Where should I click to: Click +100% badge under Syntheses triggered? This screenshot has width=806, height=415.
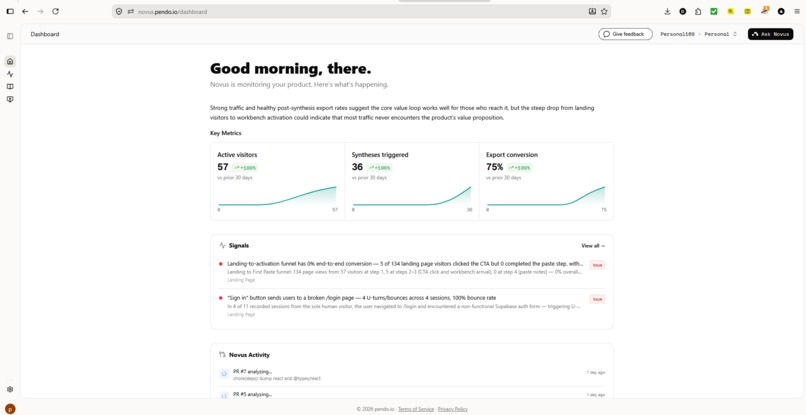point(379,168)
